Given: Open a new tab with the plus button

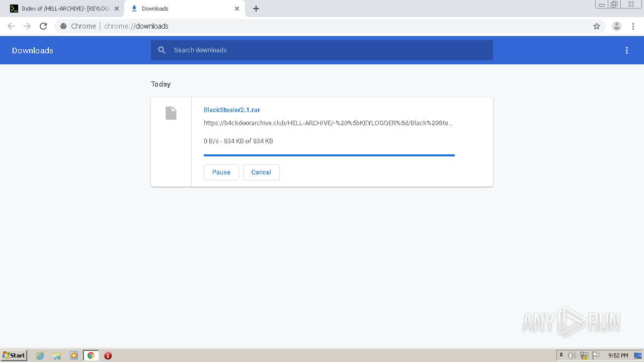Looking at the screenshot, I should tap(256, 9).
